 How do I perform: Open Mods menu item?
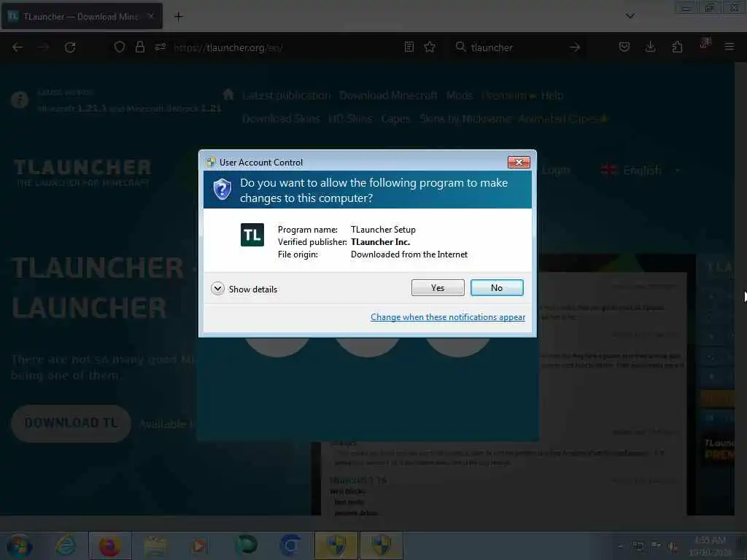point(460,96)
